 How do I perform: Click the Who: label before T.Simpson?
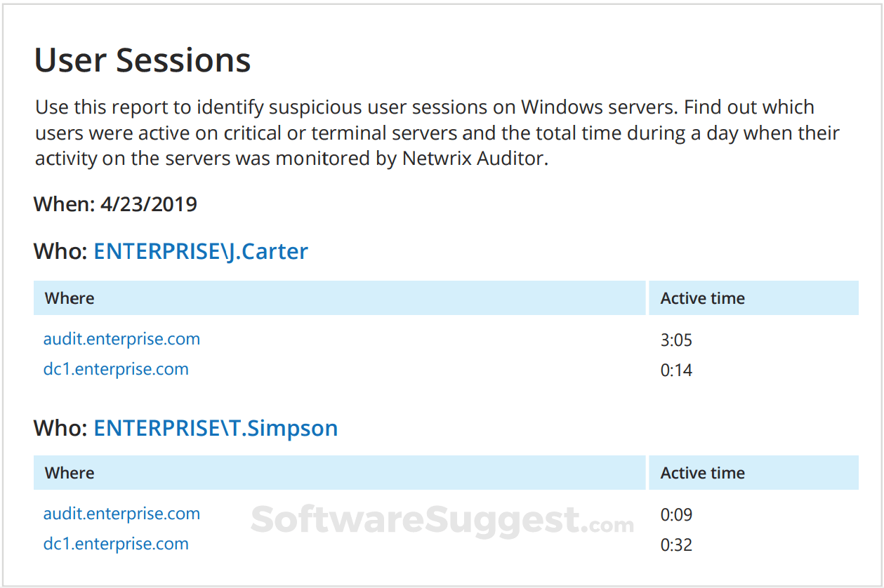61,427
